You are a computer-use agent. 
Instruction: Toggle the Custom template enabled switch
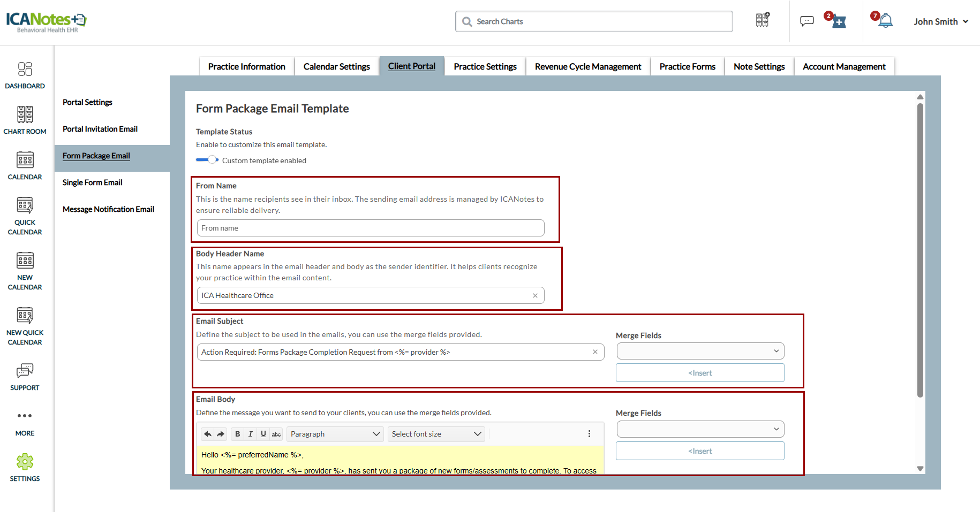[x=207, y=160]
